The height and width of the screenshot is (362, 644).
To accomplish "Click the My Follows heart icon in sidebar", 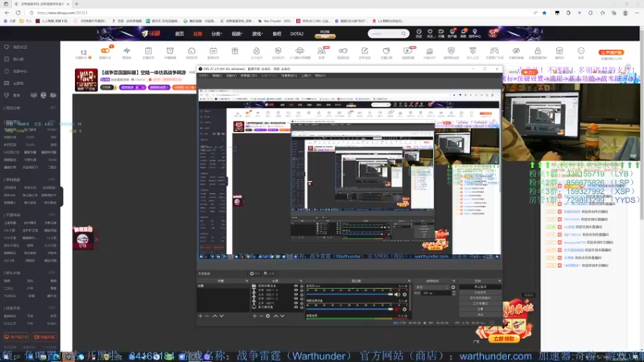I will point(6,47).
